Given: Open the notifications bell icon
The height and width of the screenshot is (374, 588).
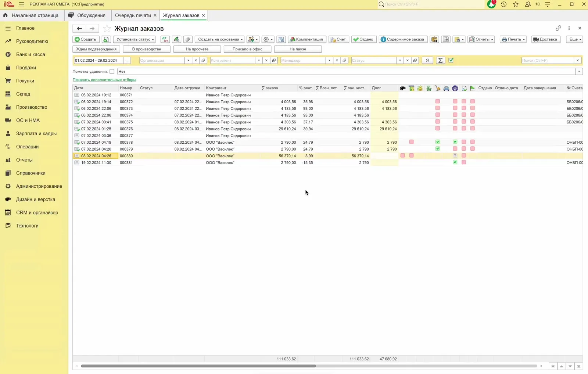Looking at the screenshot, I should 491,4.
